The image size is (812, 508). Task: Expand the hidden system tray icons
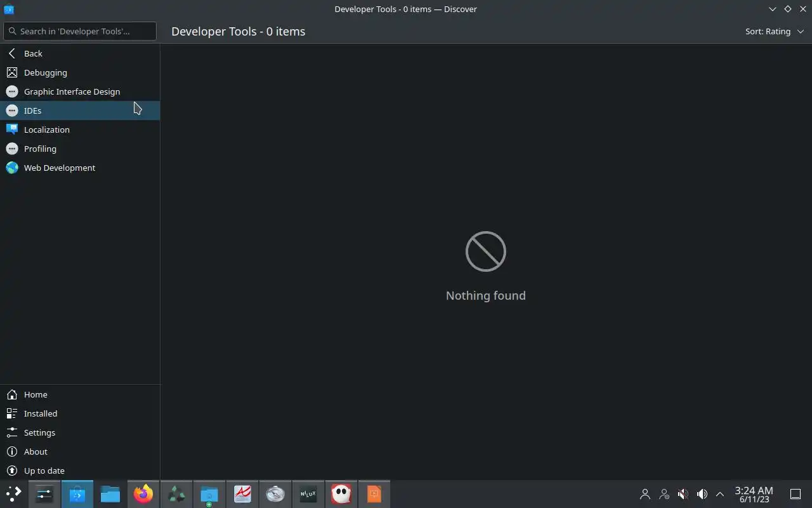pos(720,494)
